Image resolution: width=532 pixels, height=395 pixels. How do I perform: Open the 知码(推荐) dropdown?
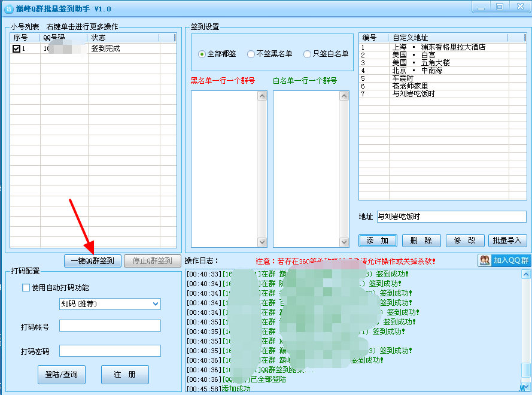110,303
